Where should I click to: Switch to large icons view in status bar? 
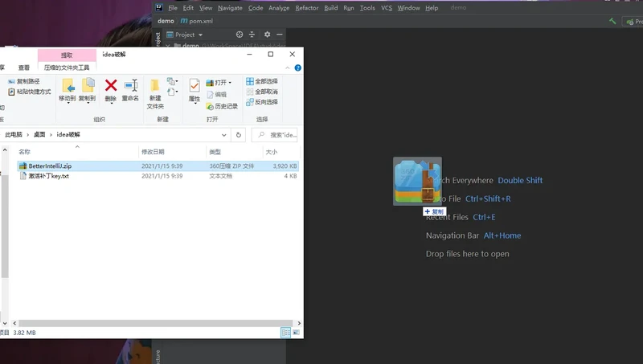coord(297,332)
